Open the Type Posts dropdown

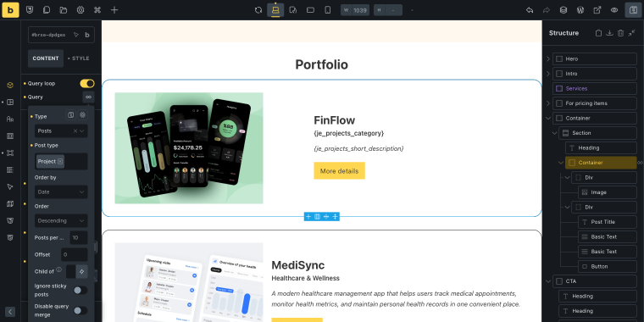(61, 131)
